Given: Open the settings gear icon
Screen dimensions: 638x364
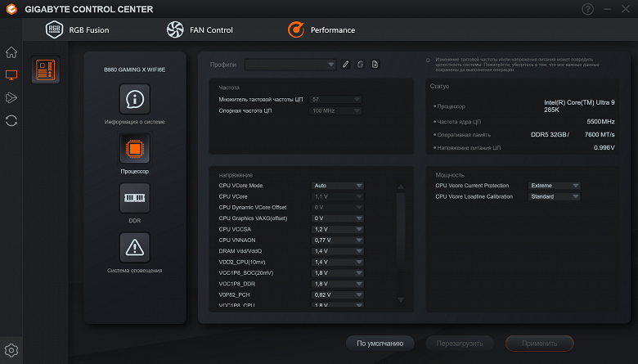Looking at the screenshot, I should (11, 350).
